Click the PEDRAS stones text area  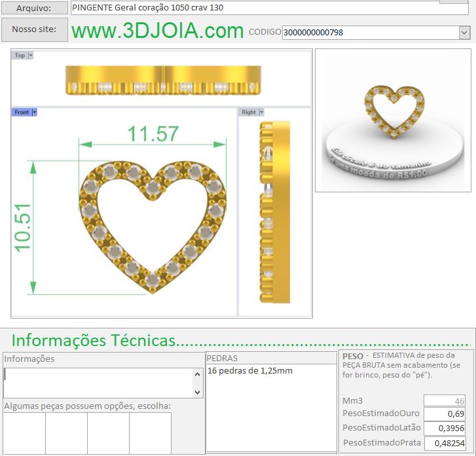[271, 406]
